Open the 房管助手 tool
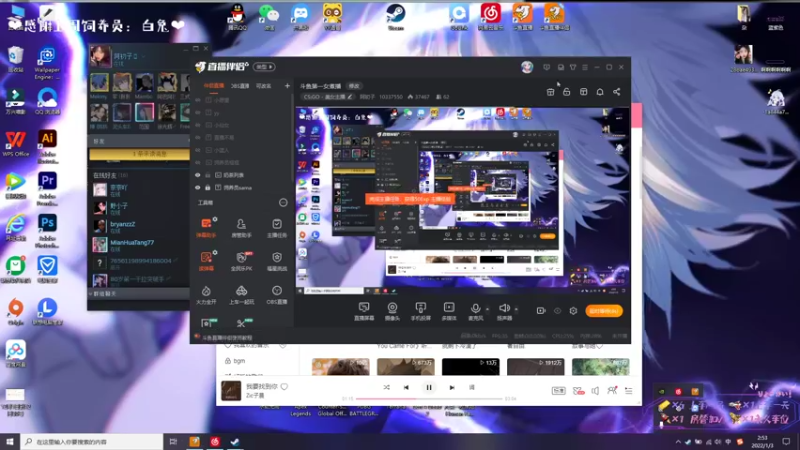Viewport: 800px width, 450px height. pyautogui.click(x=241, y=227)
